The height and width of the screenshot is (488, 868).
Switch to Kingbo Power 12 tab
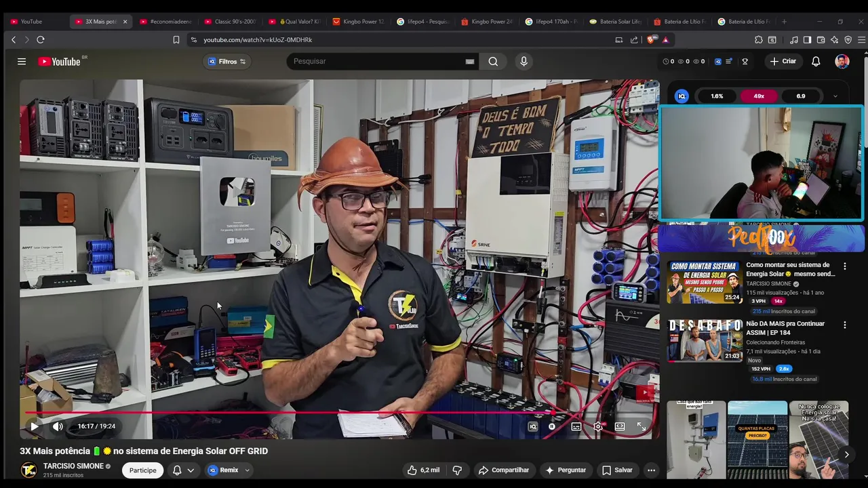click(x=359, y=22)
